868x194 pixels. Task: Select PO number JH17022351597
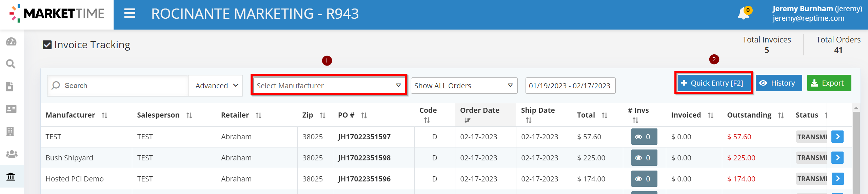click(x=364, y=137)
